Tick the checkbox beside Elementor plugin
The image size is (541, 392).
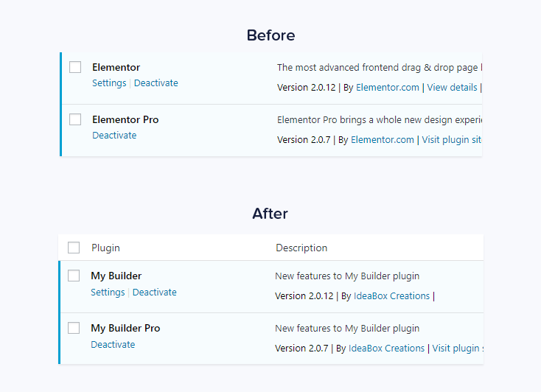[75, 67]
